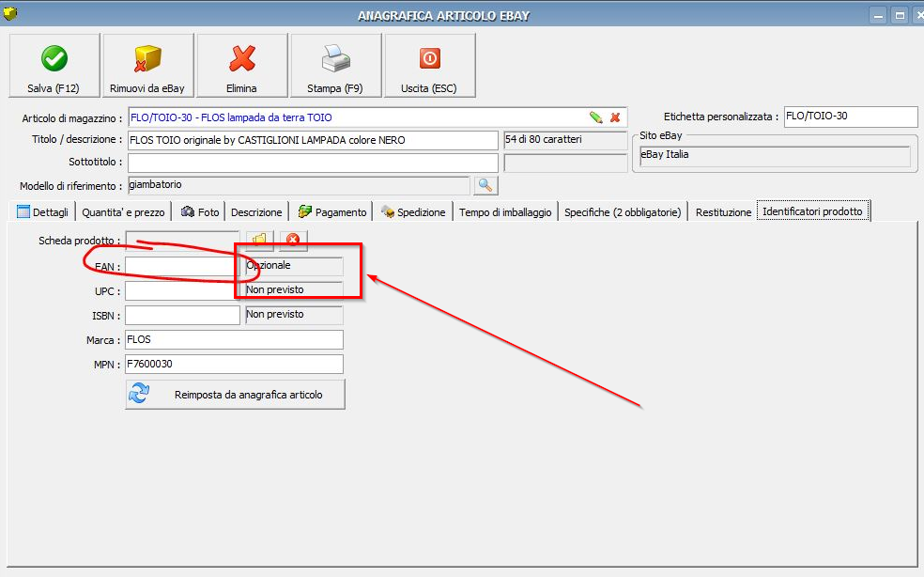Click the Etichetta personalizzata field
Image resolution: width=924 pixels, height=577 pixels.
pos(851,117)
